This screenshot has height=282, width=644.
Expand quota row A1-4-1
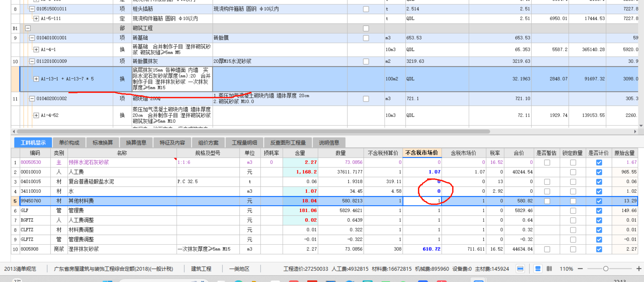(36, 50)
